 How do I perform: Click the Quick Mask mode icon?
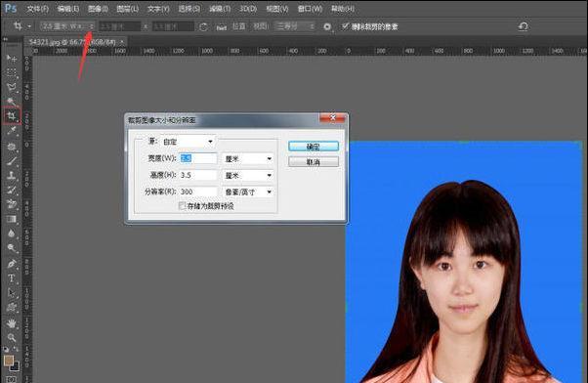[x=12, y=379]
